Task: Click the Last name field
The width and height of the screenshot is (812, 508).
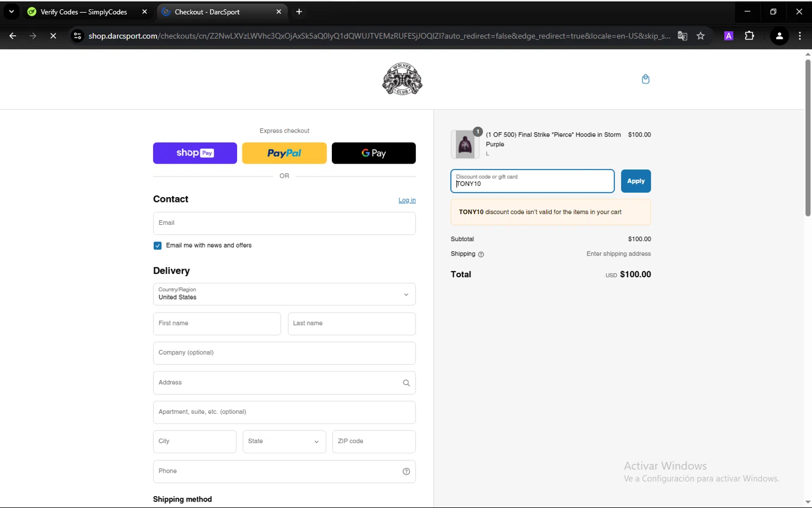Action: (x=351, y=324)
